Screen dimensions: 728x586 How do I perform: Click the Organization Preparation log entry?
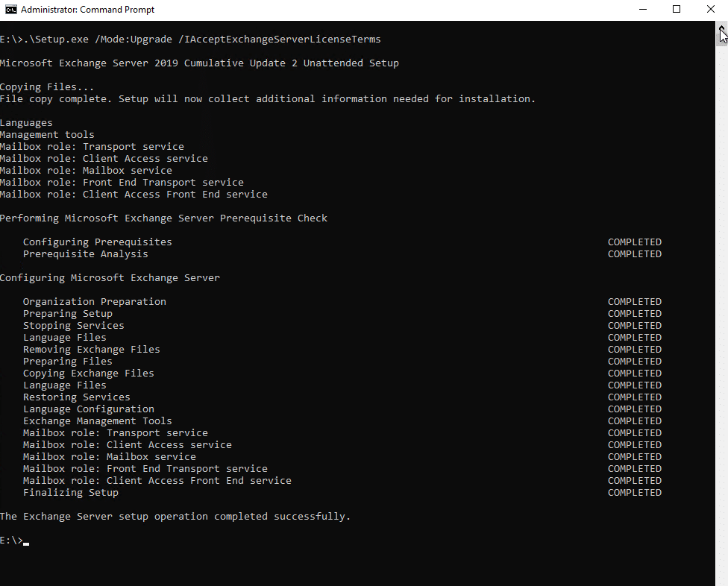click(x=95, y=301)
